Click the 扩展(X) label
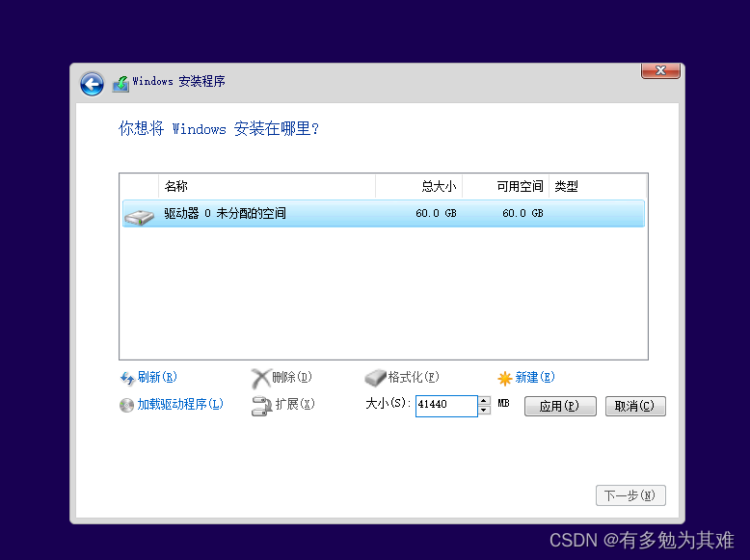750x560 pixels. [x=295, y=404]
